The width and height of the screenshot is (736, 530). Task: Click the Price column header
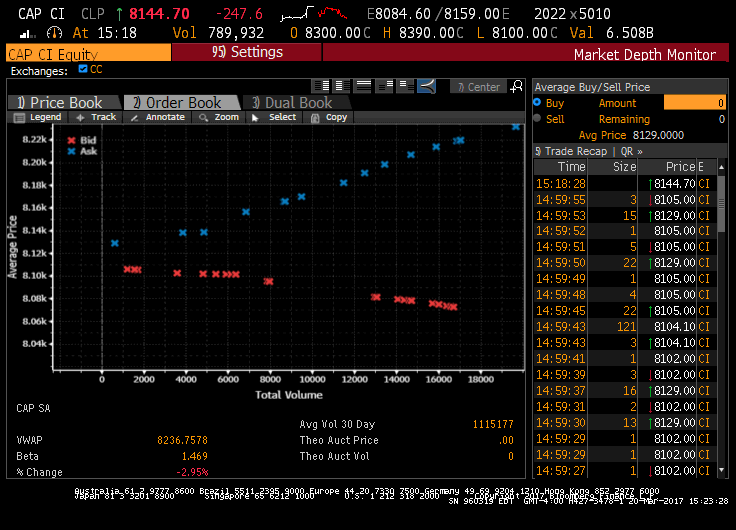pos(667,167)
